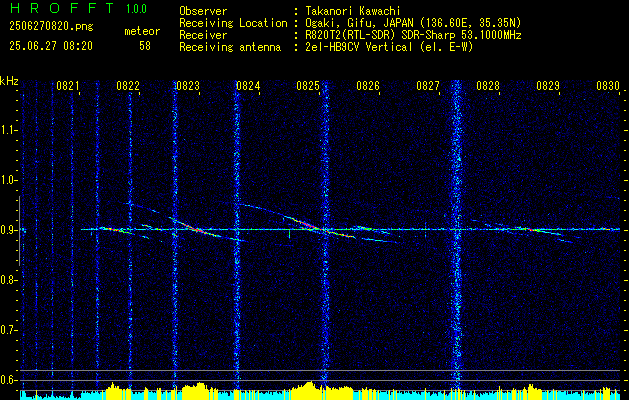Pick the 0826 time marker

(x=368, y=86)
